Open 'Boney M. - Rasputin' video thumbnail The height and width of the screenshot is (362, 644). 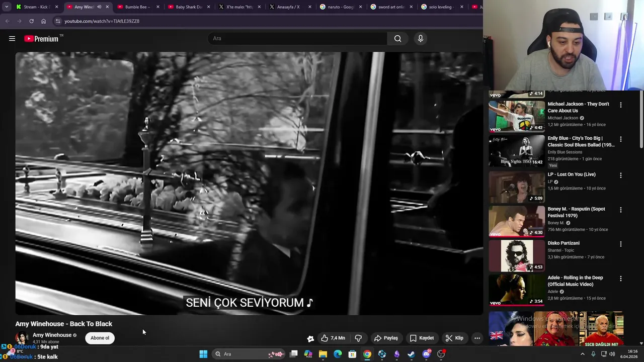(517, 221)
